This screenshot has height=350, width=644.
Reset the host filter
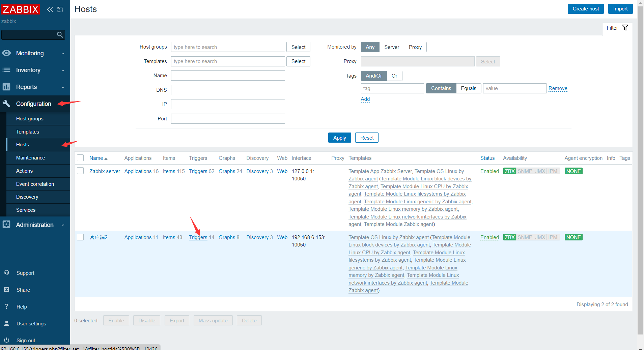[x=367, y=138]
